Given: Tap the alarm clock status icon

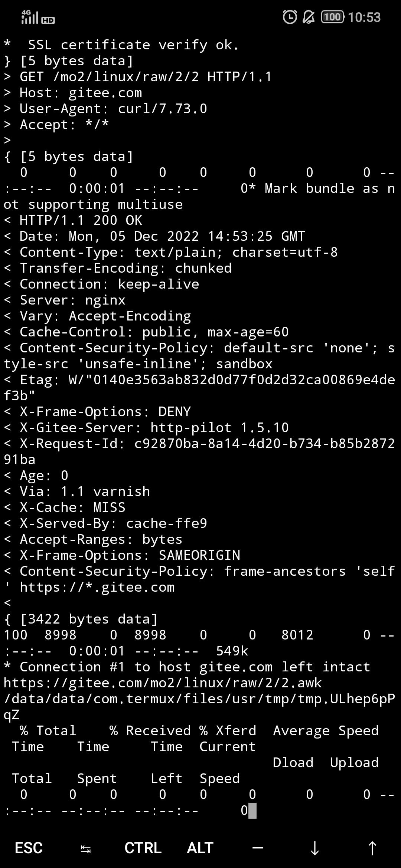Looking at the screenshot, I should [x=290, y=17].
